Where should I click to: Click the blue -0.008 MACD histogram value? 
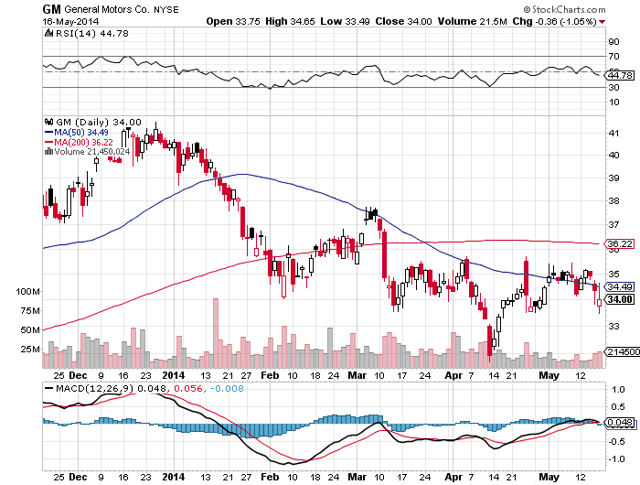[227, 388]
